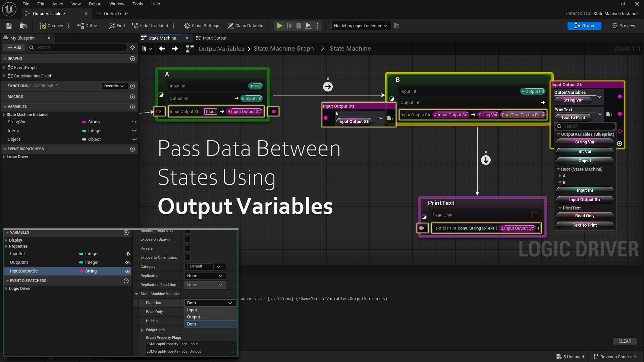Toggle visibility of StringVar variable

click(134, 122)
